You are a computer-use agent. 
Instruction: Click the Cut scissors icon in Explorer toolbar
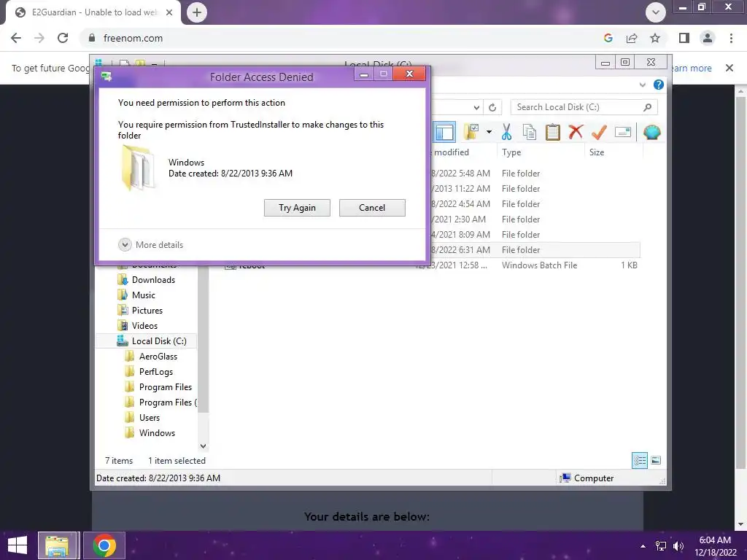click(506, 132)
